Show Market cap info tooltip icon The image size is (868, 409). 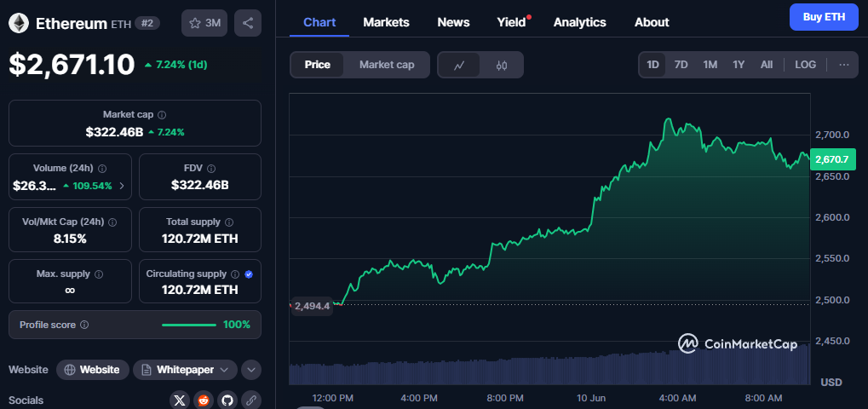(162, 115)
